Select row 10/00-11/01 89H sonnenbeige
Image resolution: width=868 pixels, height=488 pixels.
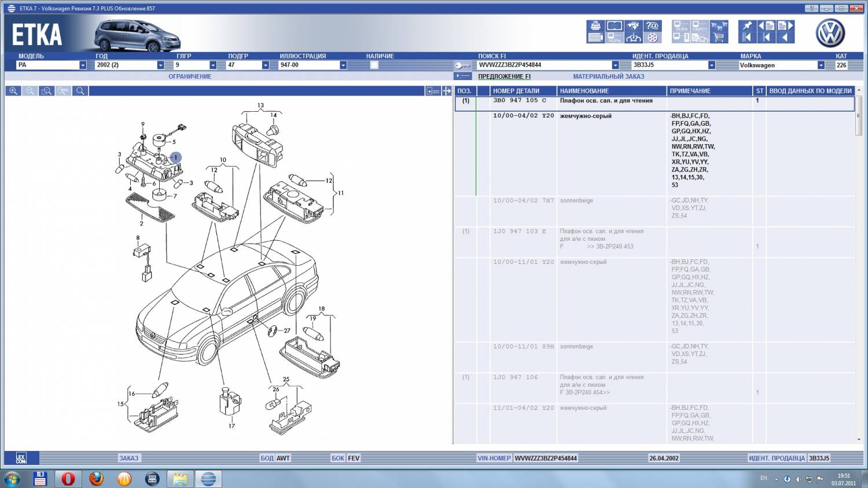(654, 357)
